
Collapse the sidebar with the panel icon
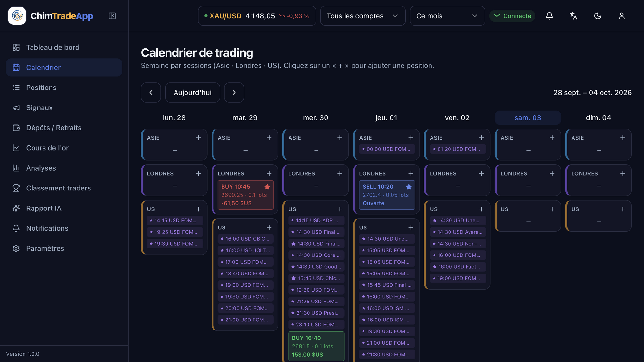point(112,16)
